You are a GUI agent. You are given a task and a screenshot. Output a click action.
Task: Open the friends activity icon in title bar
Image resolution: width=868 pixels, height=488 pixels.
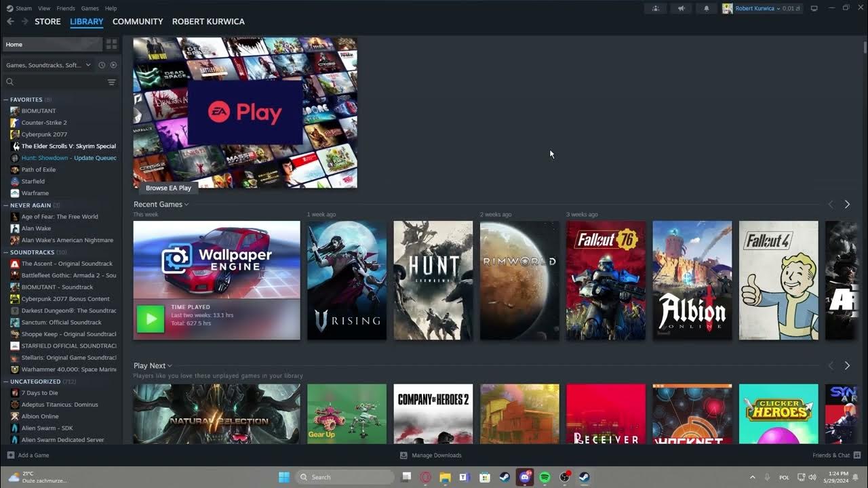(655, 8)
